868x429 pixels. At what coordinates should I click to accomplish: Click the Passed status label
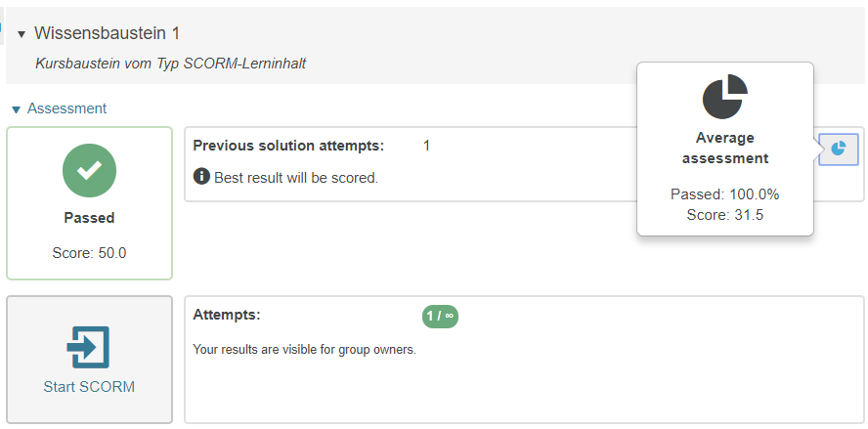pyautogui.click(x=89, y=218)
